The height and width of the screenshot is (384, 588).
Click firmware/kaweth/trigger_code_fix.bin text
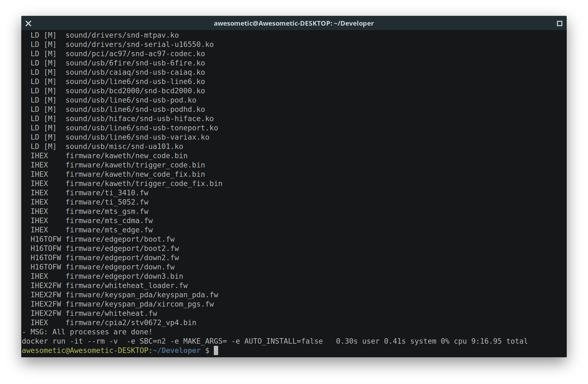tap(144, 184)
